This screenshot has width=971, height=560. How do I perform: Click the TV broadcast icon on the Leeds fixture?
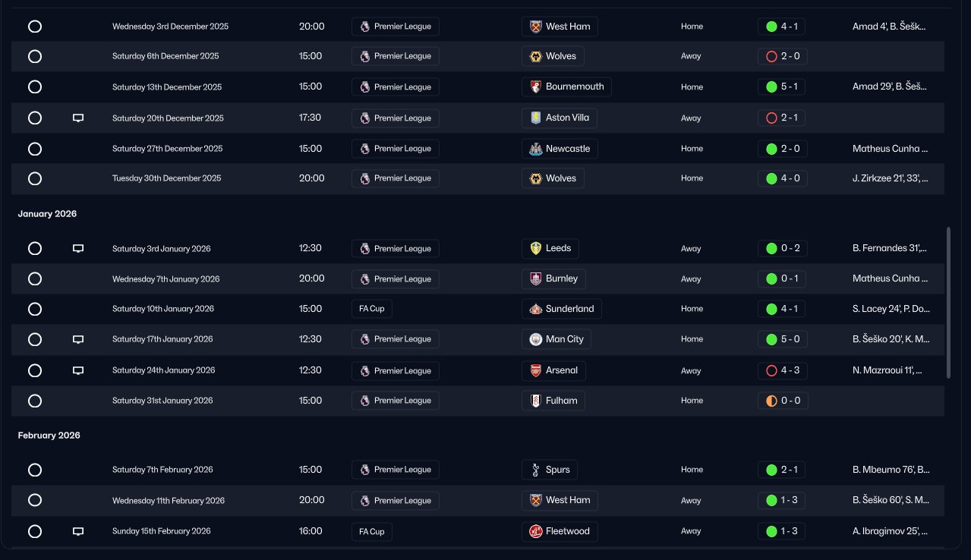point(77,248)
